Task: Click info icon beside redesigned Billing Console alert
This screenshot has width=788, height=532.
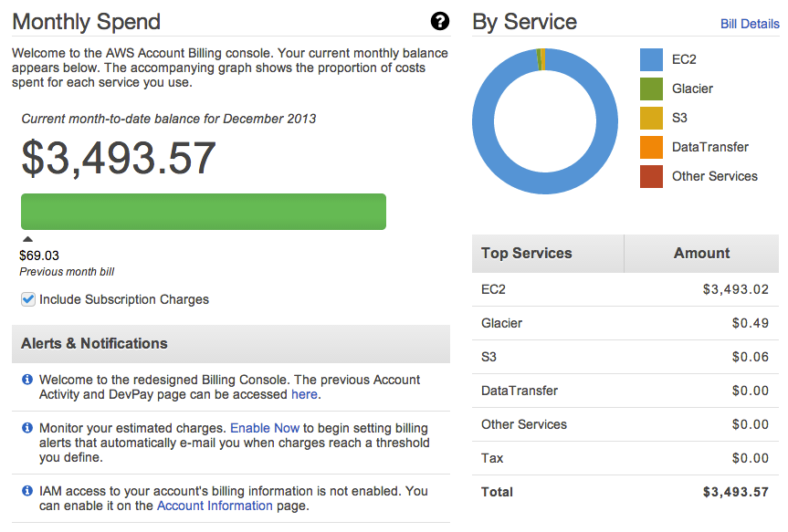Action: [x=27, y=380]
